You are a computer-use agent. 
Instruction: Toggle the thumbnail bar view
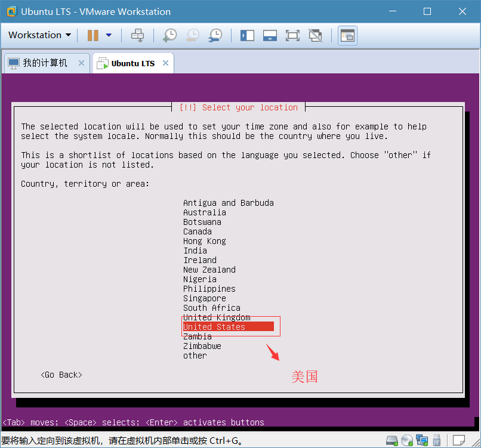click(x=270, y=35)
